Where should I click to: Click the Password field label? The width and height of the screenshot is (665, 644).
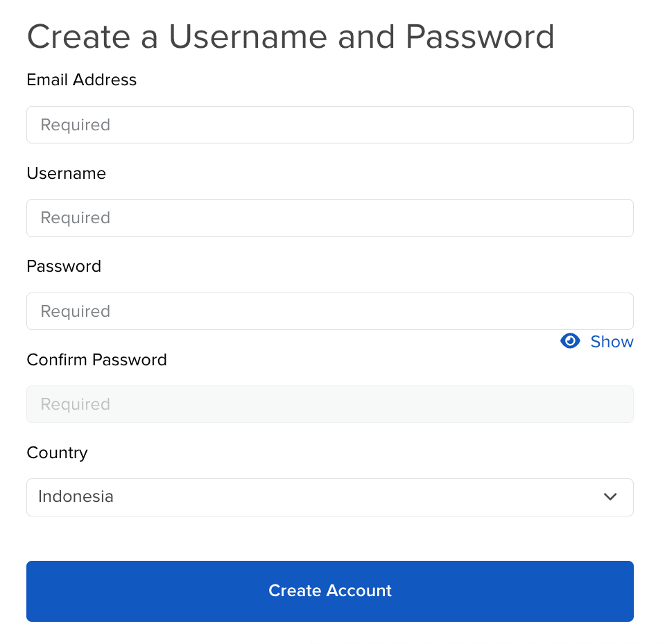[64, 266]
